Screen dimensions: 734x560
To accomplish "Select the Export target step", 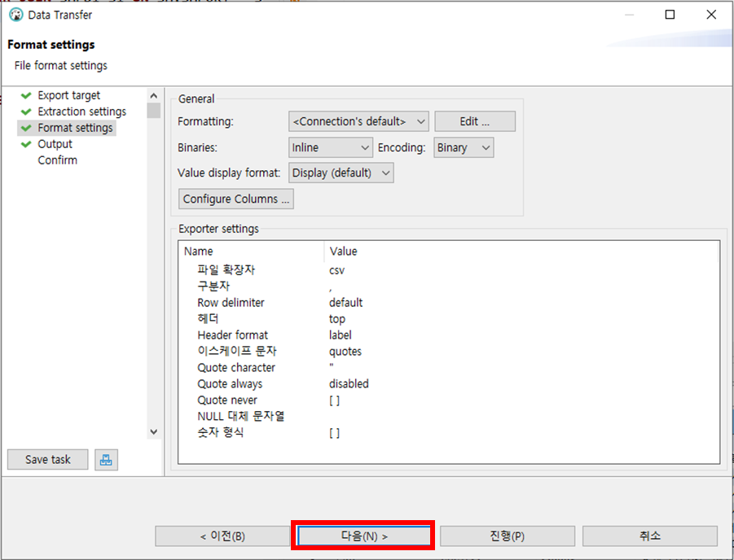I will [68, 95].
